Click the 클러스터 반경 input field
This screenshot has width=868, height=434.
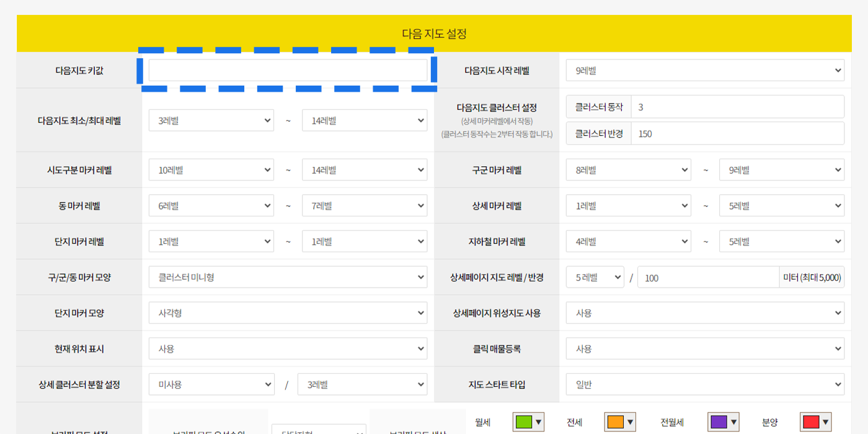tap(737, 133)
